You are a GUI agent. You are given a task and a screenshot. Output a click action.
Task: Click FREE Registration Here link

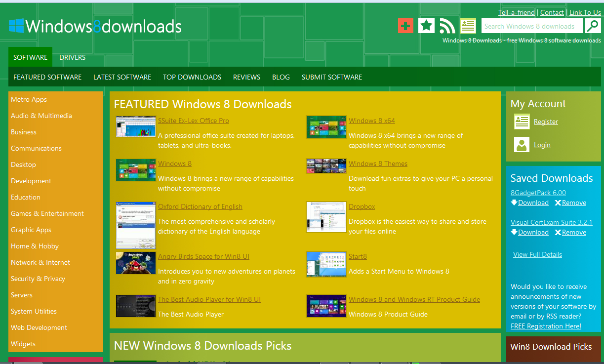tap(546, 326)
